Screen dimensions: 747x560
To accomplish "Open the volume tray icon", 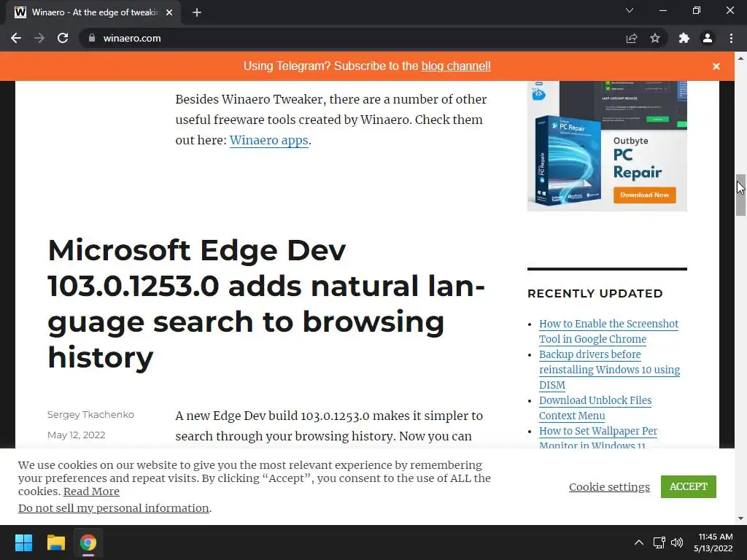I will pos(676,542).
